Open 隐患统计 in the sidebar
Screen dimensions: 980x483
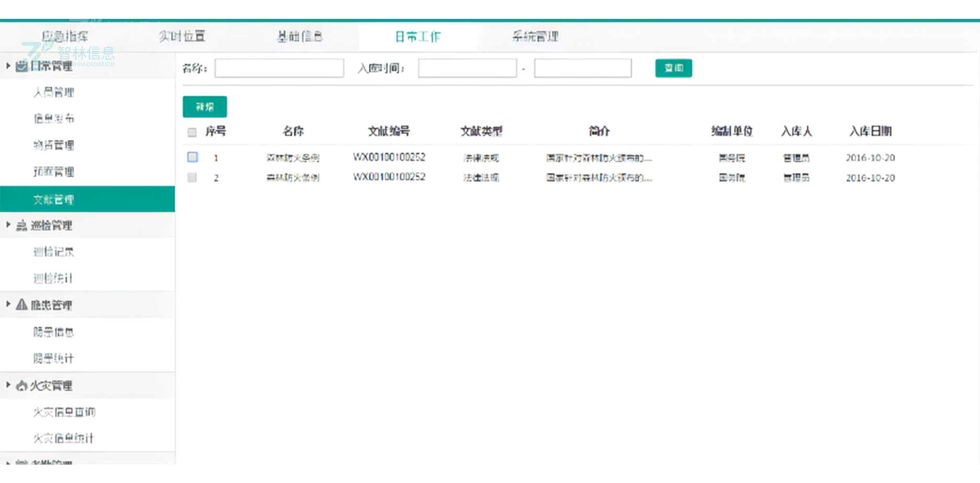pos(54,358)
